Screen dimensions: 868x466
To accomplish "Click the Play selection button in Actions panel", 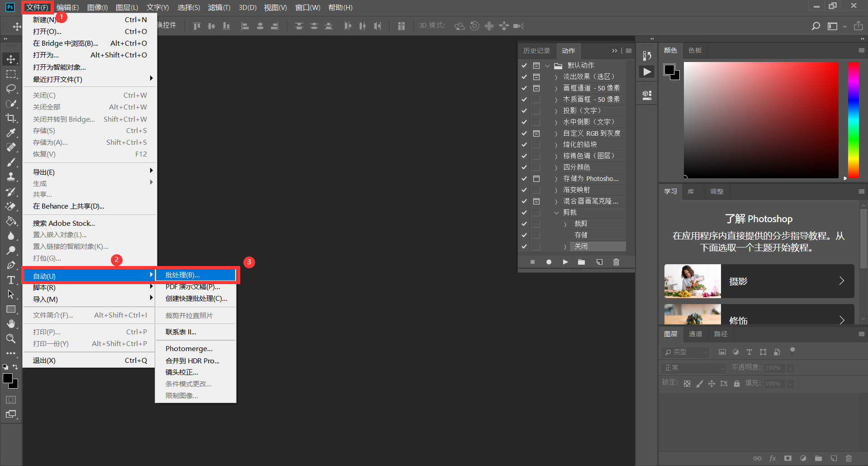I will pyautogui.click(x=565, y=262).
